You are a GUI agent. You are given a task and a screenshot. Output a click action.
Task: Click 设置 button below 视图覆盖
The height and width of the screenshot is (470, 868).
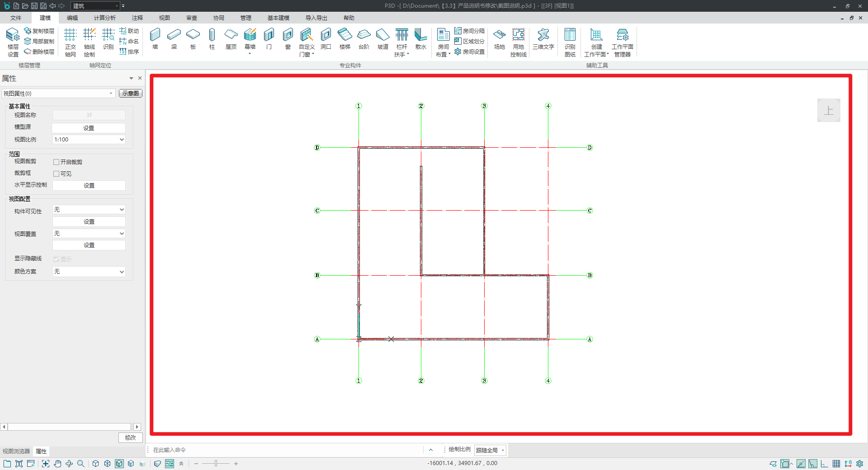click(89, 245)
